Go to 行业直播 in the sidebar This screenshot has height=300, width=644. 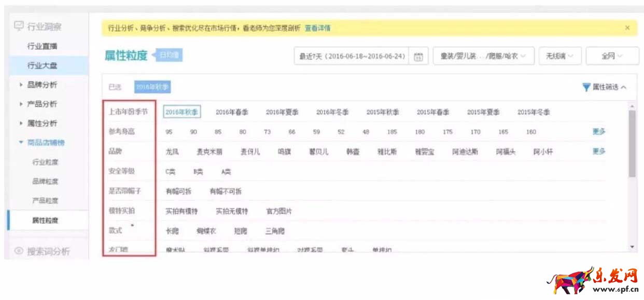click(x=42, y=46)
